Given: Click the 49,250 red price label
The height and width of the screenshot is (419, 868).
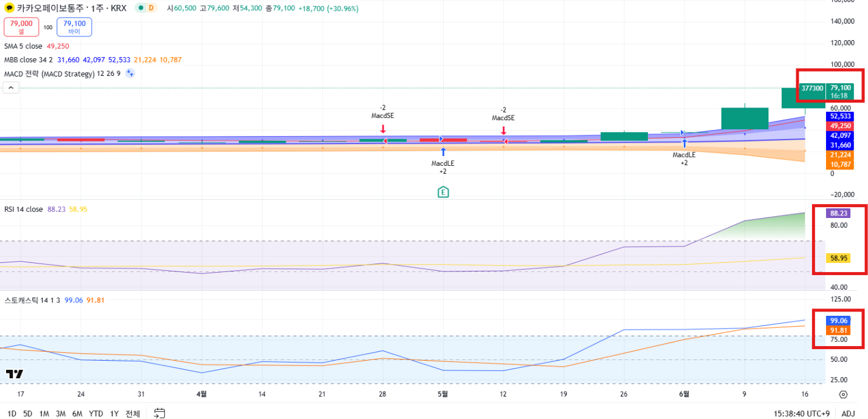Looking at the screenshot, I should 839,126.
